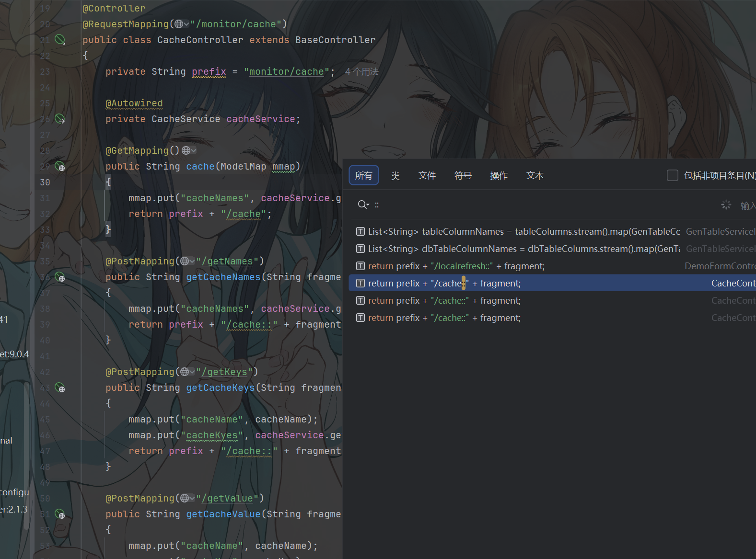Click the loading spinner icon in search bar
Image resolution: width=756 pixels, height=559 pixels.
click(726, 205)
